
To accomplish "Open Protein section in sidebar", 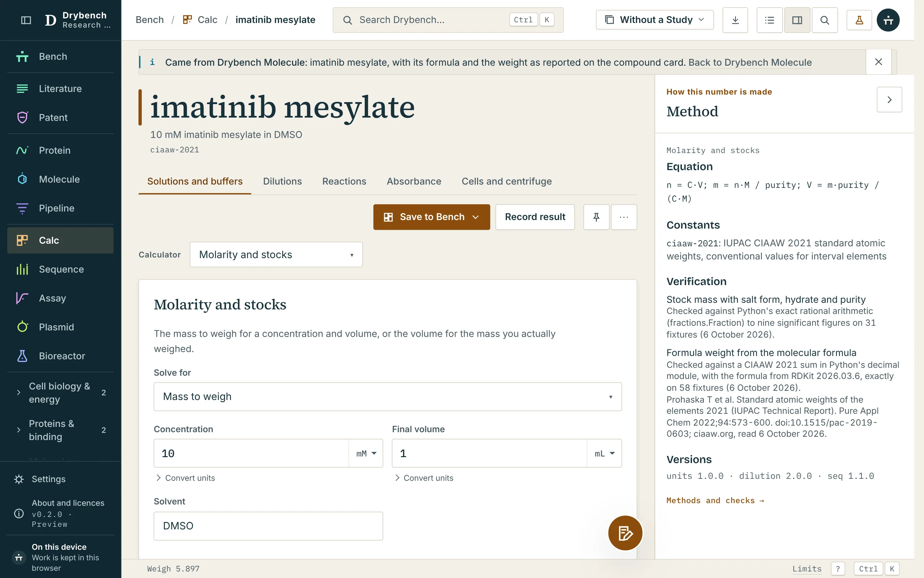I will click(x=60, y=150).
